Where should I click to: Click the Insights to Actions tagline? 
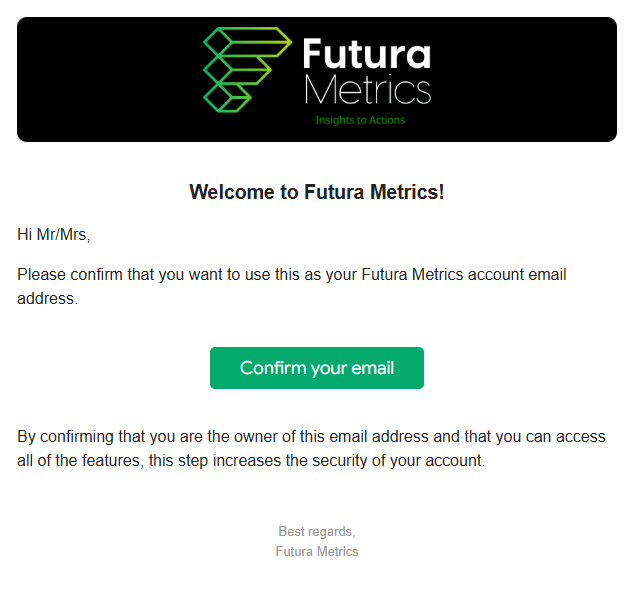point(360,120)
